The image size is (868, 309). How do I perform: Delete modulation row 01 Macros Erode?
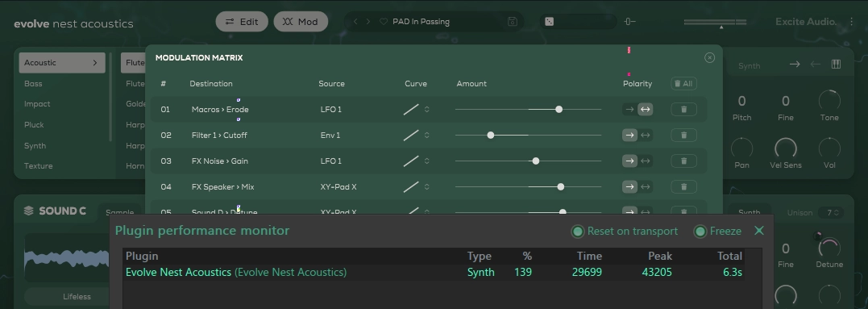(683, 109)
